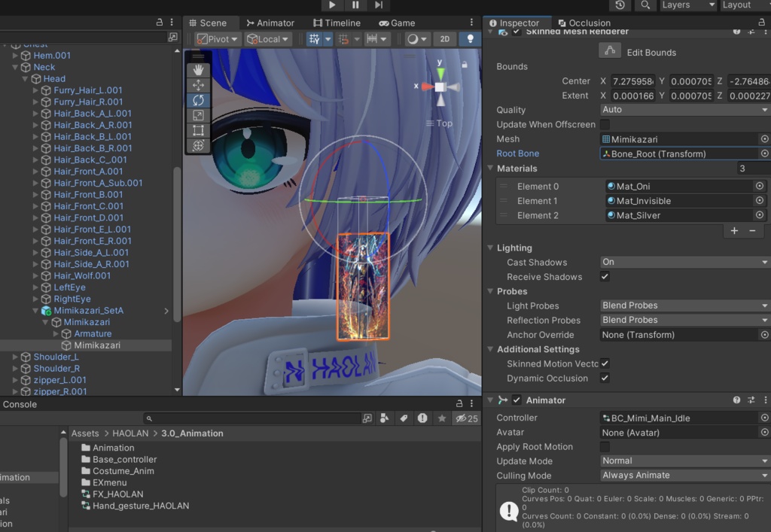The width and height of the screenshot is (771, 532).
Task: Lock the Inspector panel
Action: 761,22
